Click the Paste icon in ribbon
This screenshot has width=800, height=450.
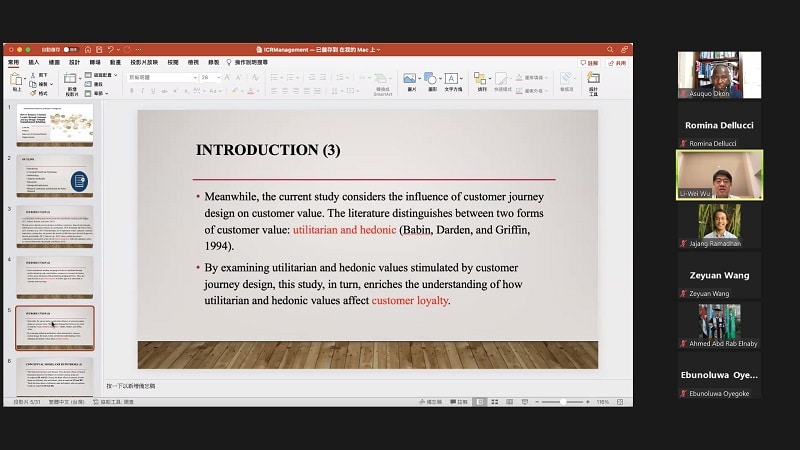[x=15, y=81]
